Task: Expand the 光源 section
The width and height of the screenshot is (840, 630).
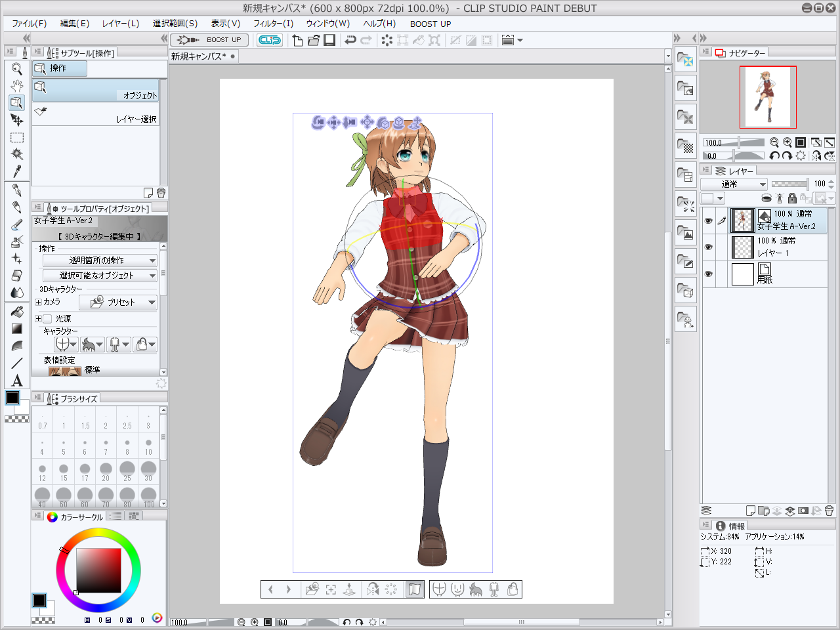Action: click(x=38, y=319)
